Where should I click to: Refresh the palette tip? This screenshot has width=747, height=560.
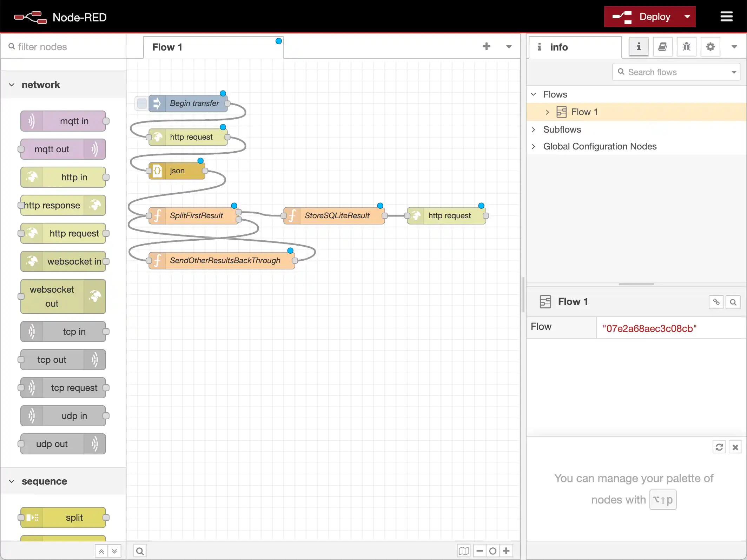(719, 447)
